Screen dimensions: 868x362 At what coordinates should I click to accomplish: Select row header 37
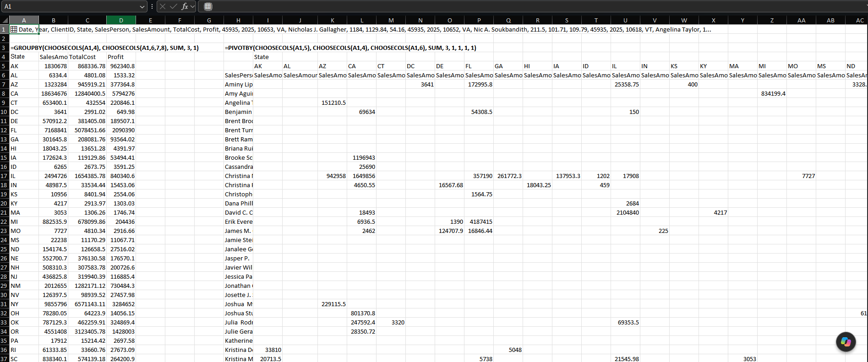[x=5, y=358]
